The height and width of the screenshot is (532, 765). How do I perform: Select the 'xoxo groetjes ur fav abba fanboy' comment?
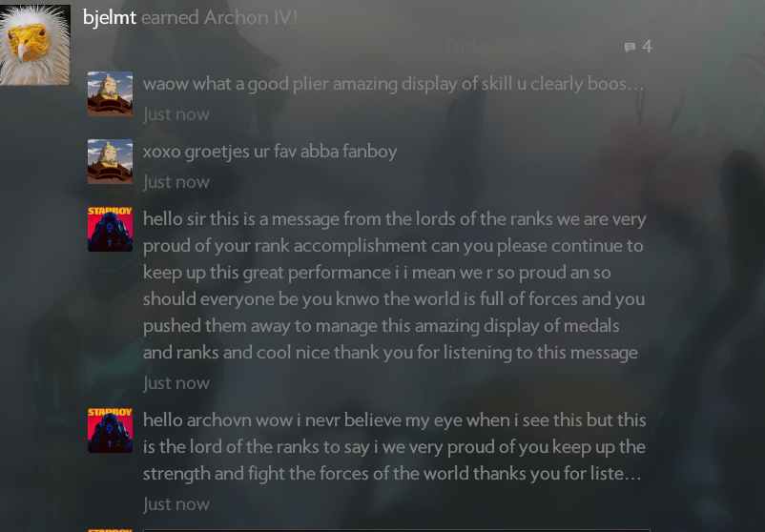tap(270, 152)
